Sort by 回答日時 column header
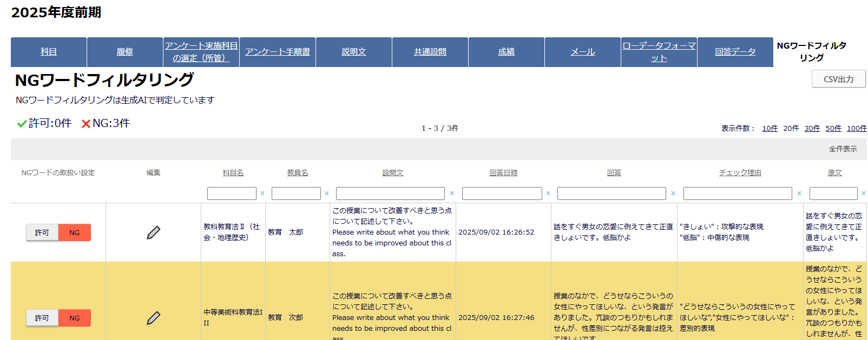The image size is (868, 340). 503,173
